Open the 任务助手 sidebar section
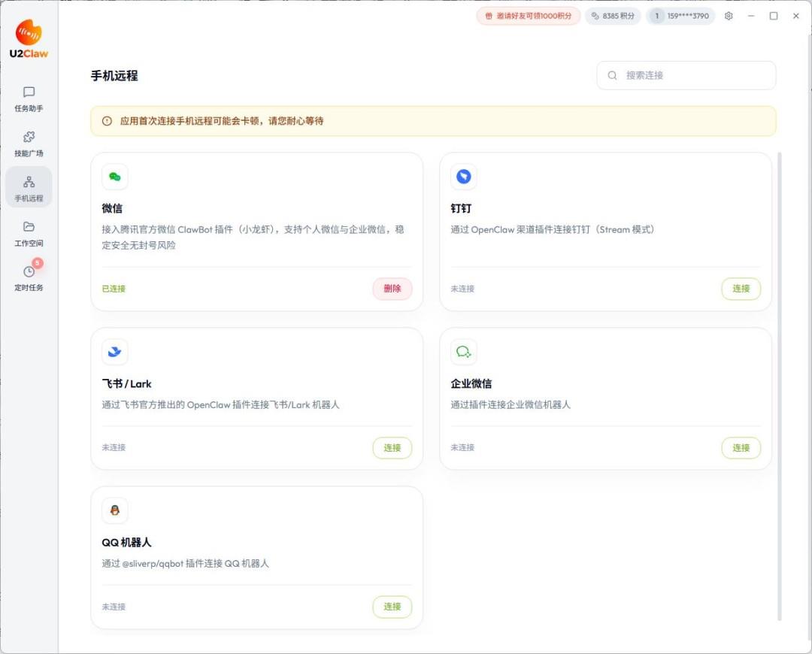Screen dimensions: 812x654 (29, 98)
